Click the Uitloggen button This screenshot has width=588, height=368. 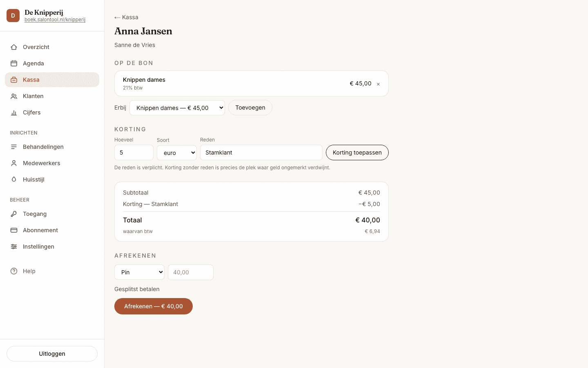pyautogui.click(x=52, y=354)
